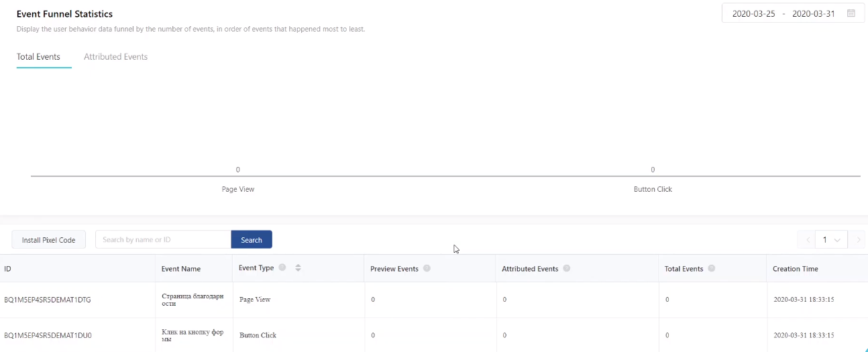Click the Button Click funnel label
The width and height of the screenshot is (868, 352).
pos(653,189)
